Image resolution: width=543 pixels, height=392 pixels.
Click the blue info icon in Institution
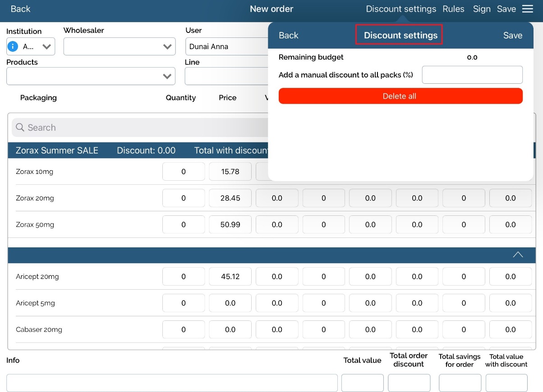click(14, 46)
